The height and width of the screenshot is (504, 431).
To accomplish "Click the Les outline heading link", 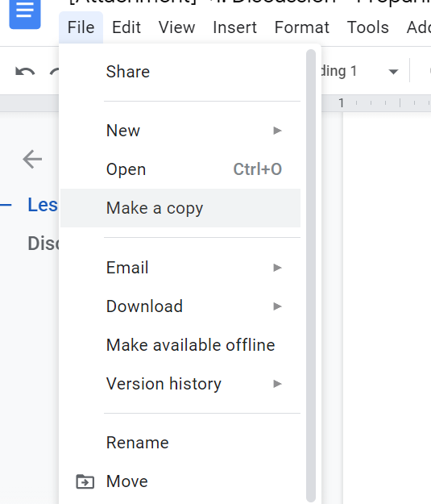I will click(43, 205).
